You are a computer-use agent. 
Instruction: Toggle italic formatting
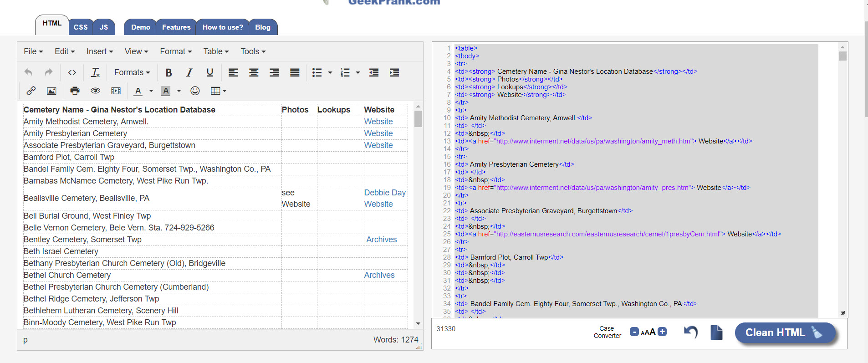coord(189,72)
